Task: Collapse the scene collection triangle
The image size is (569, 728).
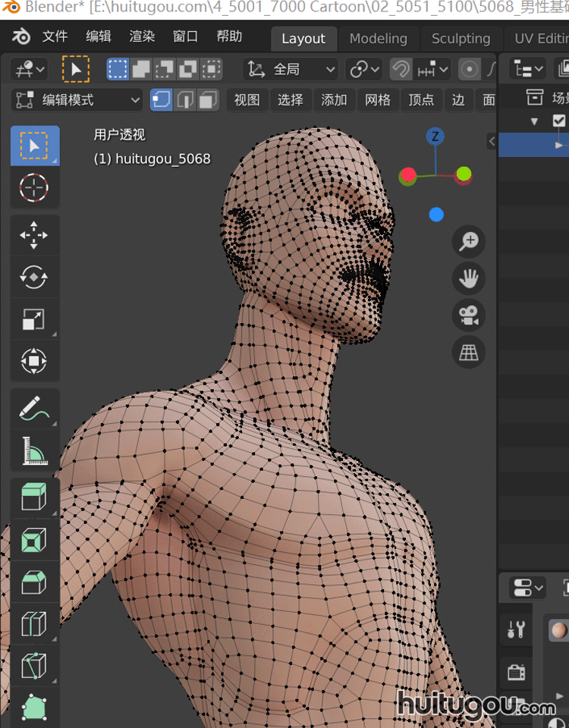Action: [x=534, y=121]
